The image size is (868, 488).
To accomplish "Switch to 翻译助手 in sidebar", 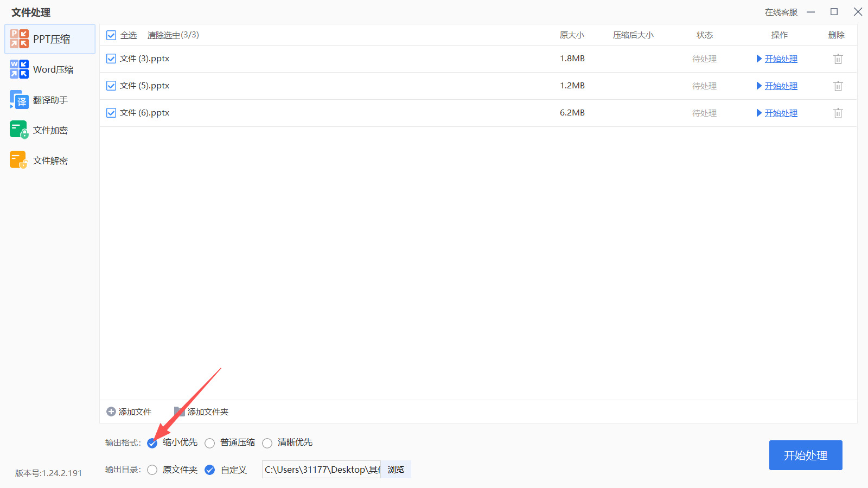I will pyautogui.click(x=50, y=100).
